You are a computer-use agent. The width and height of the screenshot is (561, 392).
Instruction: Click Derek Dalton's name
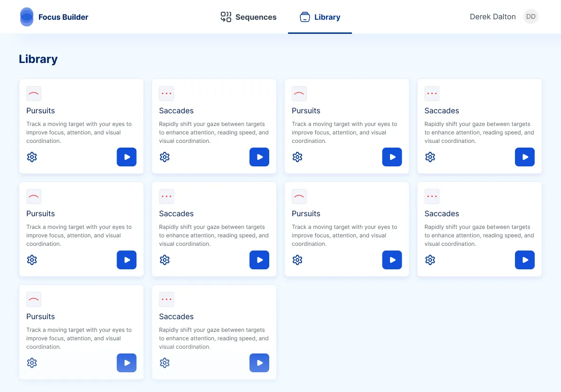492,16
